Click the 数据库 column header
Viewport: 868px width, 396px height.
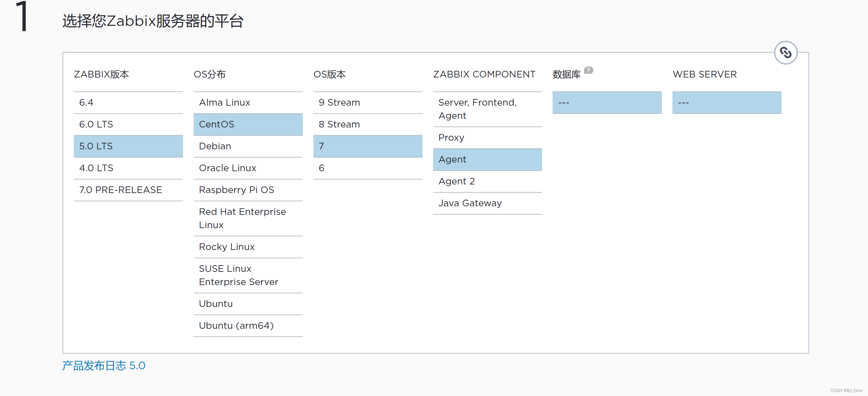click(x=567, y=74)
